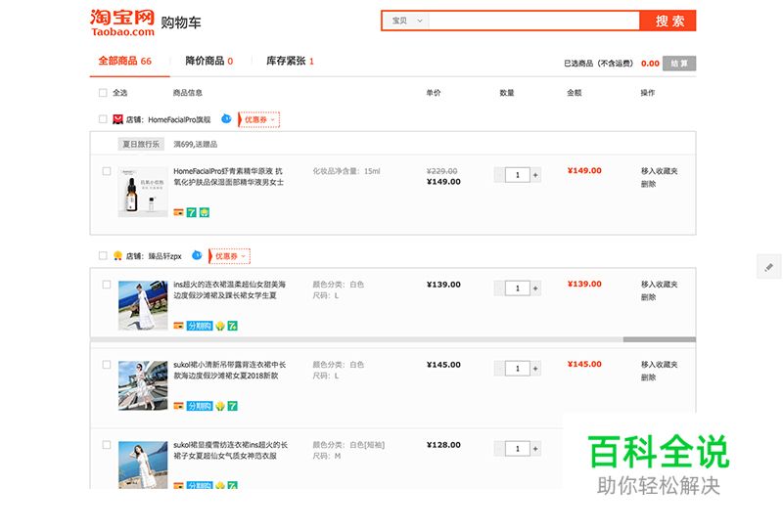Switch to 降价商品 0 tab
The height and width of the screenshot is (532, 783).
click(x=209, y=61)
